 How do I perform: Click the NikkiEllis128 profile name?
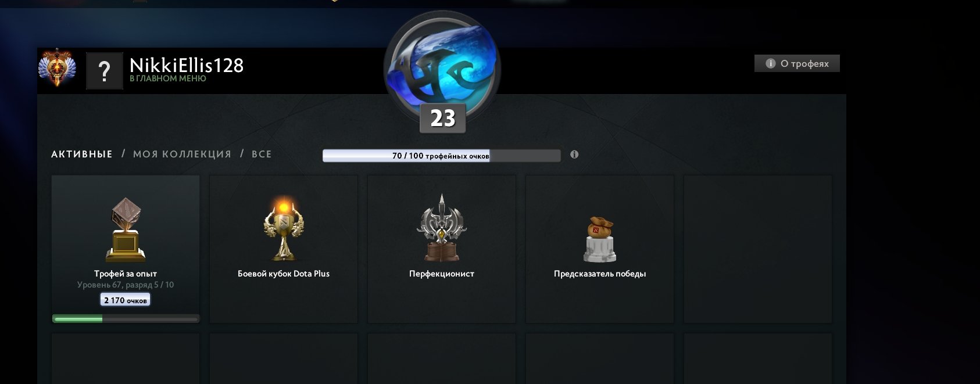click(x=187, y=65)
